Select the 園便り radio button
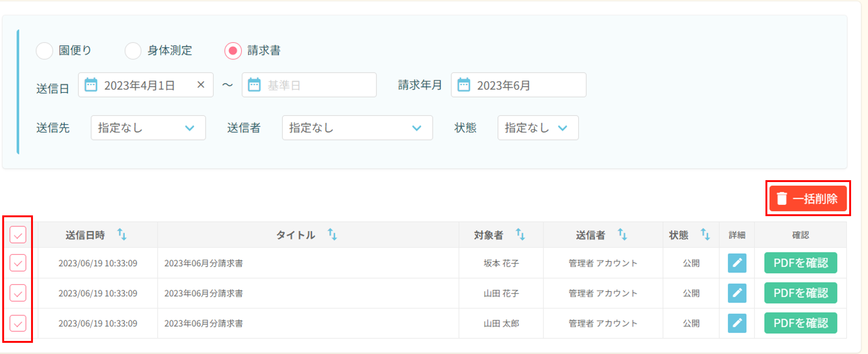Screen dimensions: 868x354 (x=44, y=51)
